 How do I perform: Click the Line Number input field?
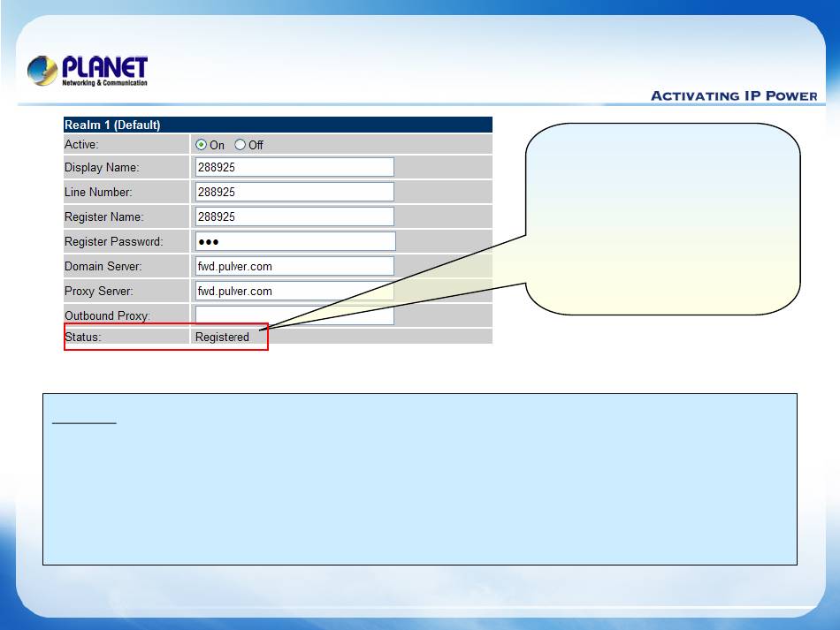click(x=293, y=192)
